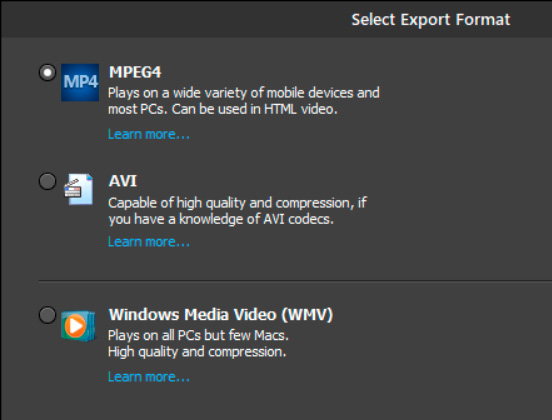
Task: Choose the Windows Media Video radio button
Action: pyautogui.click(x=48, y=315)
